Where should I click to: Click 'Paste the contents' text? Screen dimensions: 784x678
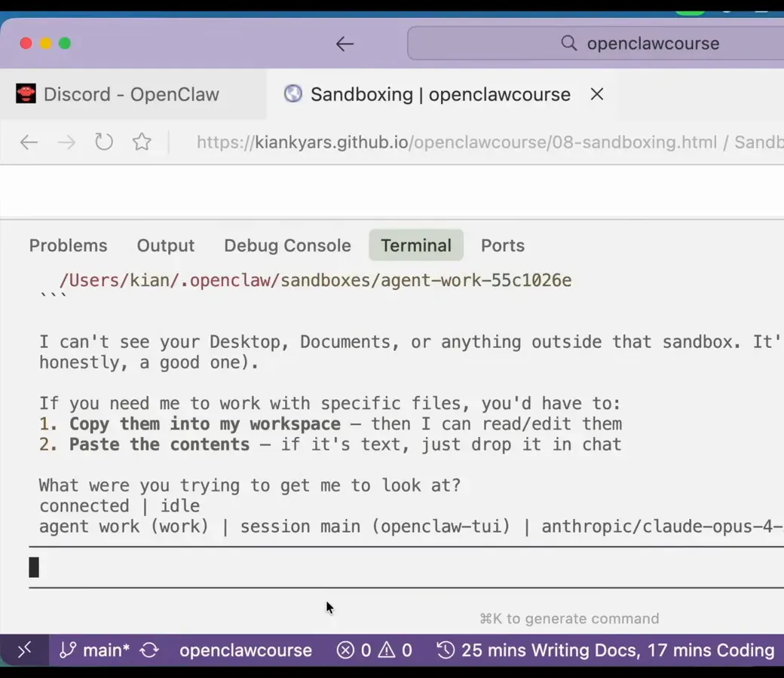pyautogui.click(x=160, y=444)
